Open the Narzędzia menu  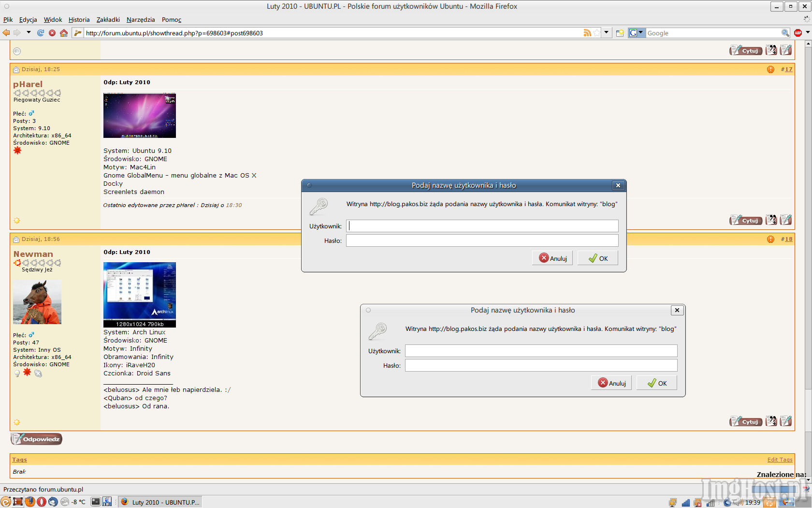[141, 19]
